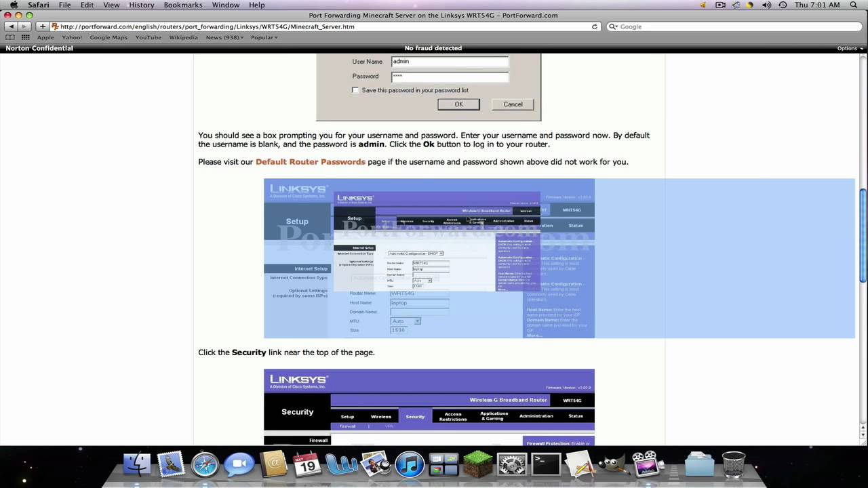Open the File menu
Image resolution: width=868 pixels, height=488 pixels.
[64, 5]
